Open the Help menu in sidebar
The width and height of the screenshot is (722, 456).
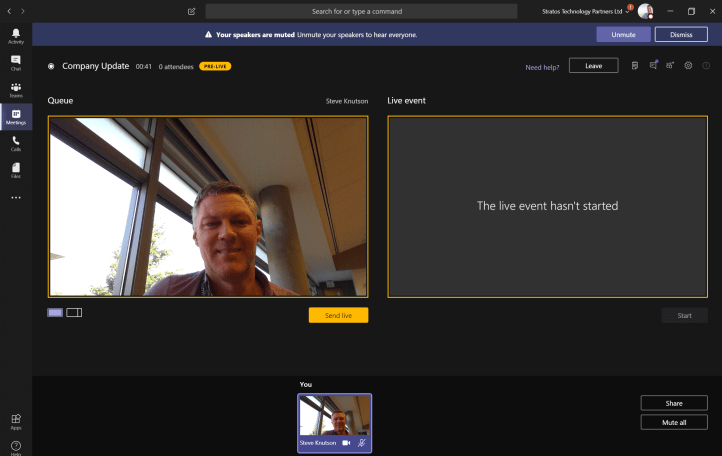click(16, 448)
